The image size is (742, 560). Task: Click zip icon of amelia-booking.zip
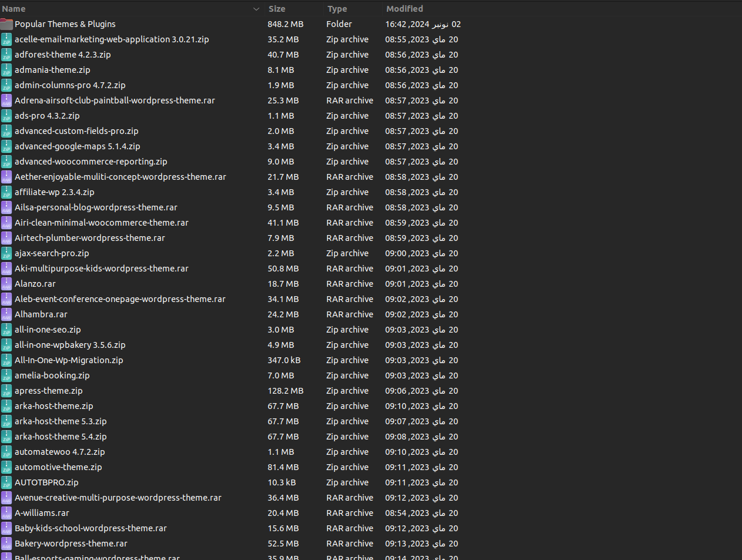(x=6, y=375)
